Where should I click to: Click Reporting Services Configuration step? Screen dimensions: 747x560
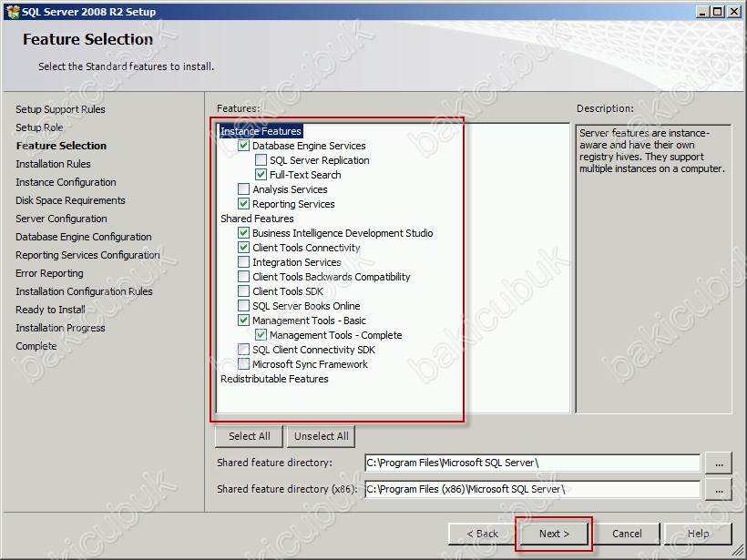click(87, 255)
